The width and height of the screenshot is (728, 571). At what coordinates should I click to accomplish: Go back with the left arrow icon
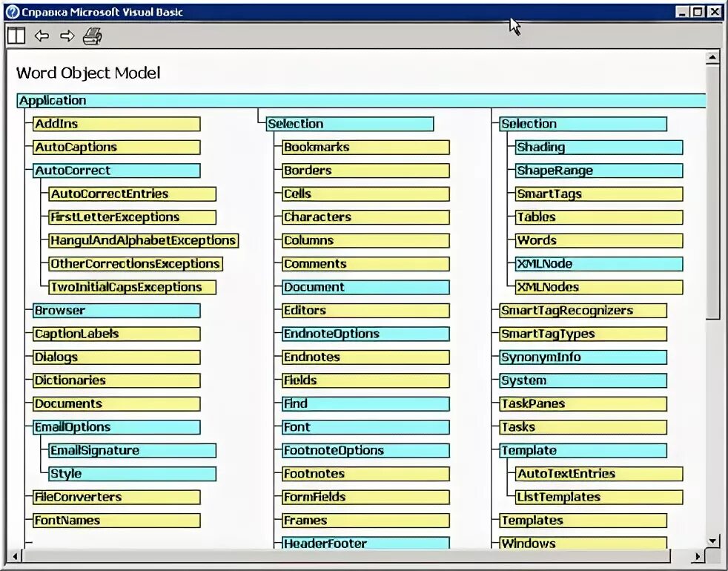click(x=42, y=36)
